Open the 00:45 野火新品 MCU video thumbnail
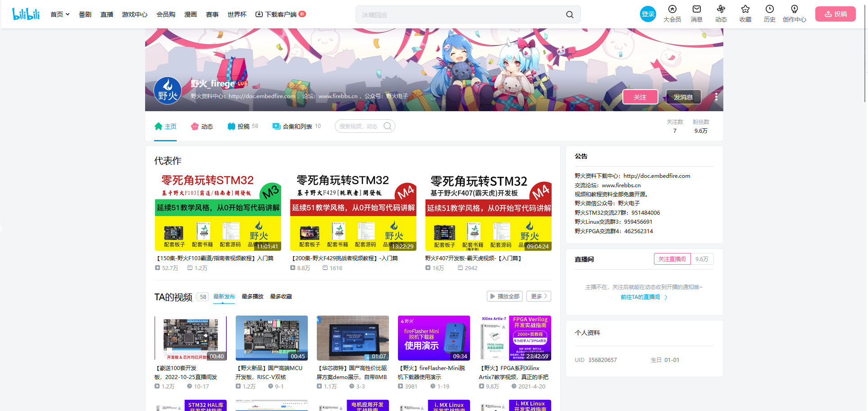The height and width of the screenshot is (411, 868). tap(272, 338)
